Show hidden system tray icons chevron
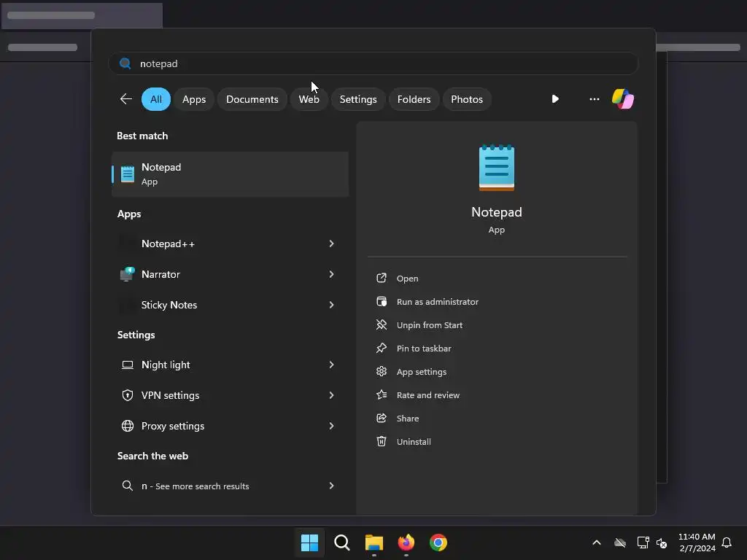This screenshot has height=560, width=747. coord(597,542)
